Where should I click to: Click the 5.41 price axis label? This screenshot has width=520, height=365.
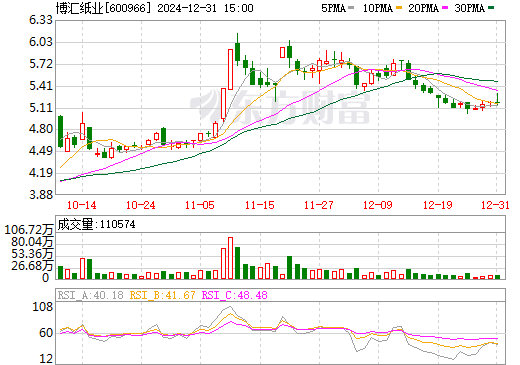(41, 86)
